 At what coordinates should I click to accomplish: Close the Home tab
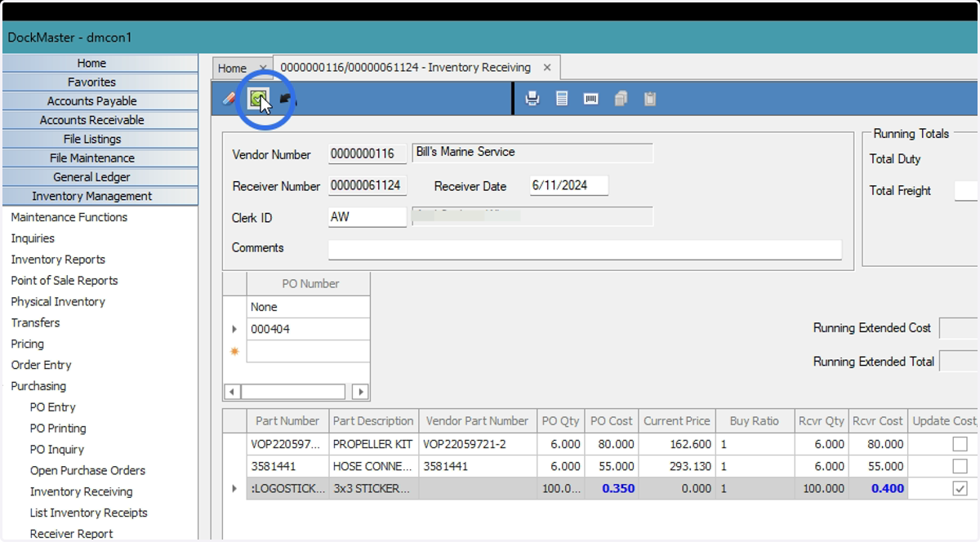click(x=262, y=69)
